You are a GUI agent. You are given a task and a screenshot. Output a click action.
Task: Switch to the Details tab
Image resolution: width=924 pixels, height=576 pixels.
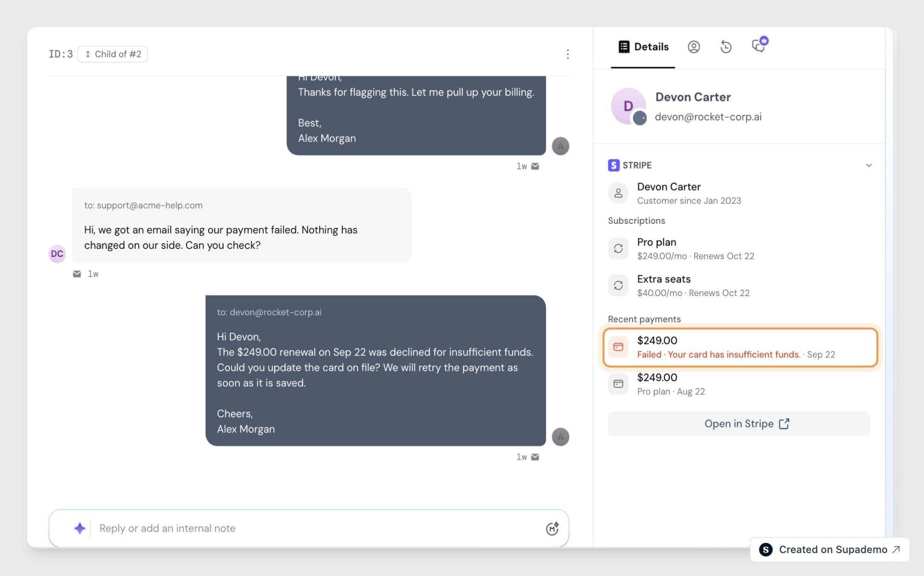tap(643, 47)
